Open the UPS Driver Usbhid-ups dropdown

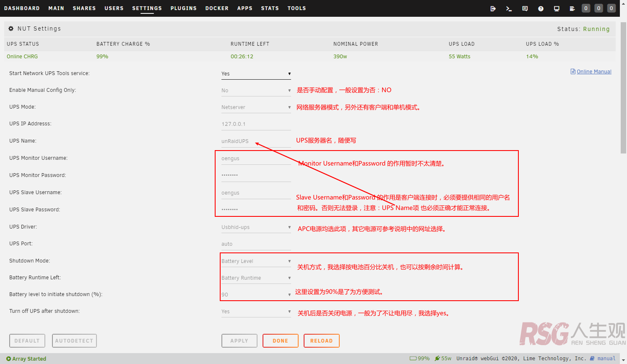[256, 227]
